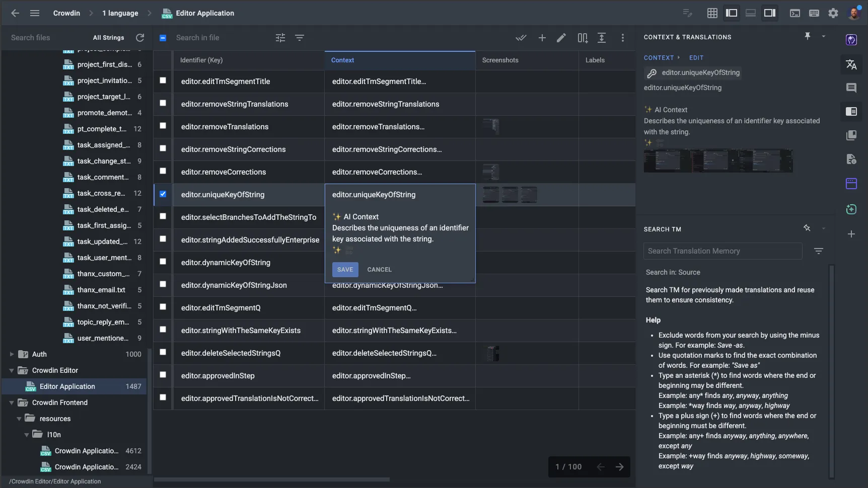Collapse the Crowdin Frontend folder
The height and width of the screenshot is (488, 868).
pyautogui.click(x=11, y=402)
